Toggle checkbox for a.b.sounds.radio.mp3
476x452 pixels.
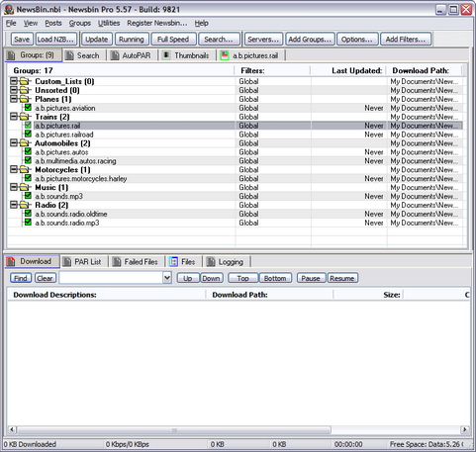click(28, 223)
